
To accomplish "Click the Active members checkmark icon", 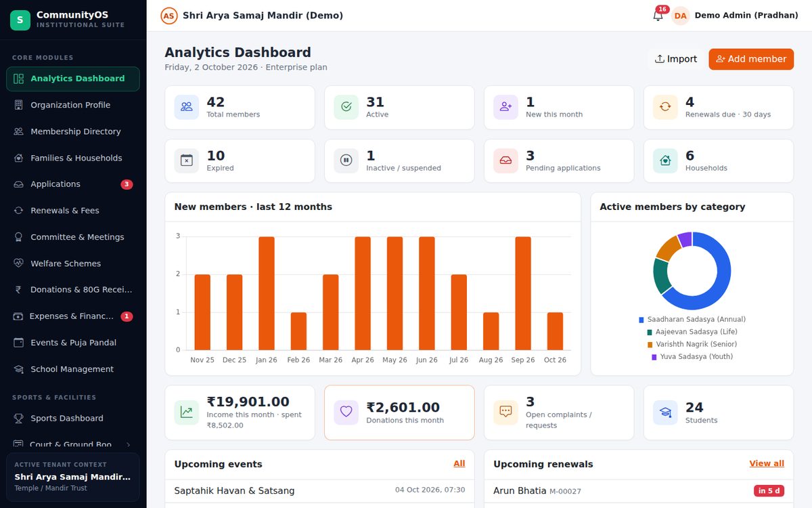I will click(x=346, y=107).
